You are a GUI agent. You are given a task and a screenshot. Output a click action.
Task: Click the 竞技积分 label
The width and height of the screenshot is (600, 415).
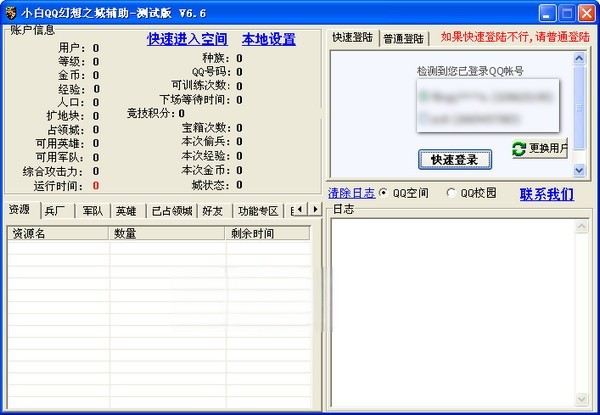coord(151,113)
